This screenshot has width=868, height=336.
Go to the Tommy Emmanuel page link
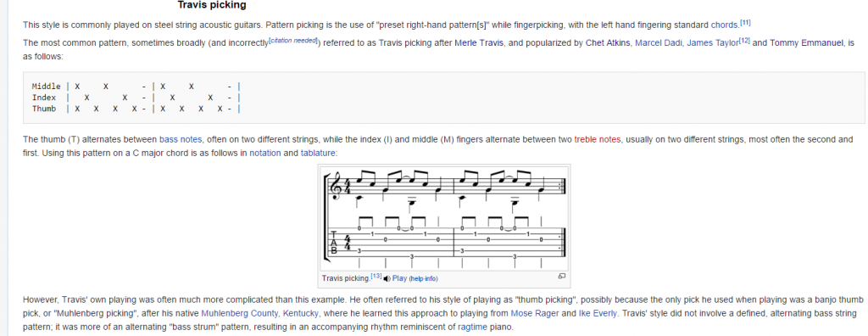pos(808,42)
